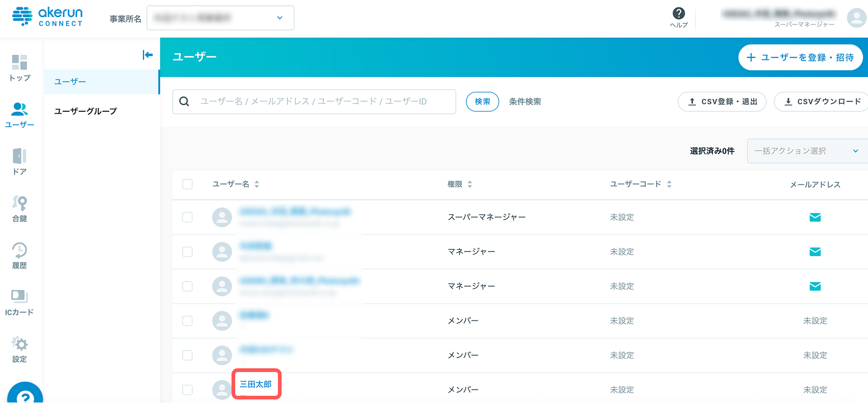This screenshot has height=408, width=868.
Task: Click 未設定 email cell in 三田太郎 row
Action: pos(815,390)
